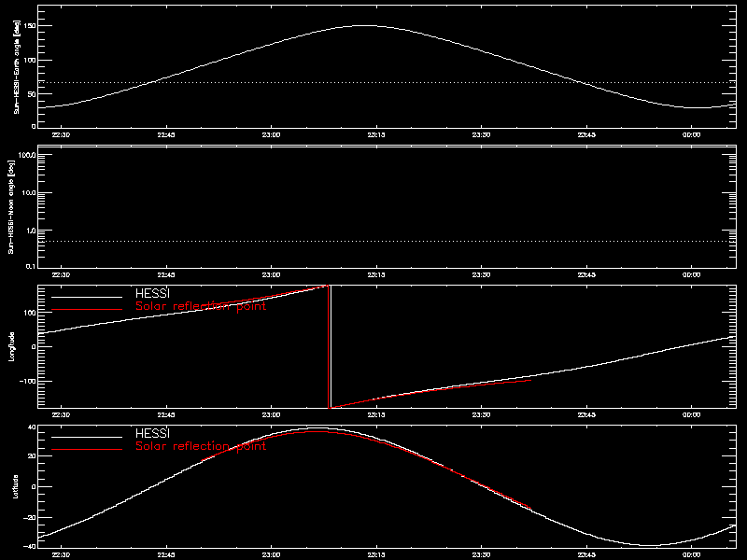Click the HESSI legend label in Latitude plot
The height and width of the screenshot is (560, 747).
pos(152,433)
